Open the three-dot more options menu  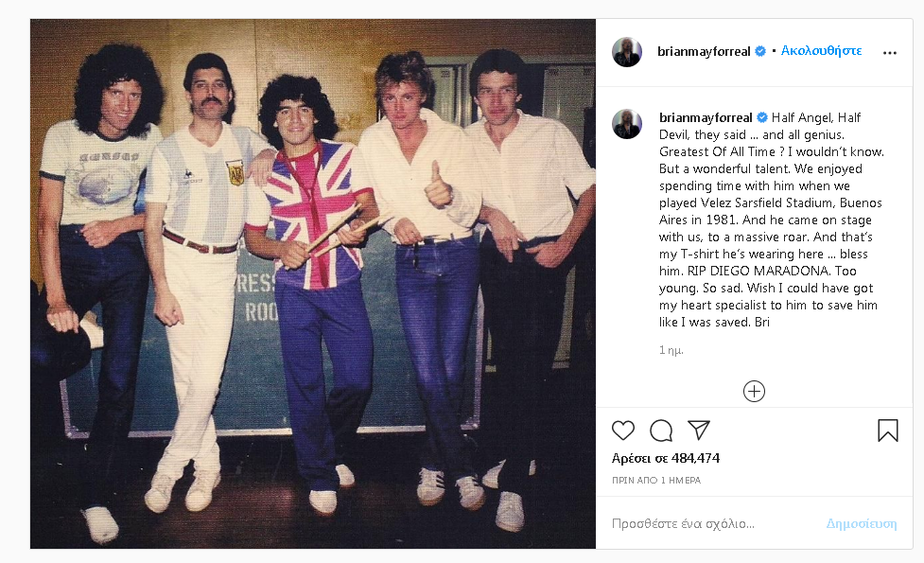889,52
